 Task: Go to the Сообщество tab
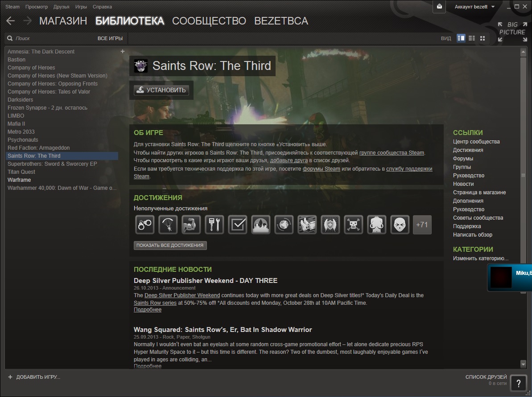click(x=209, y=21)
